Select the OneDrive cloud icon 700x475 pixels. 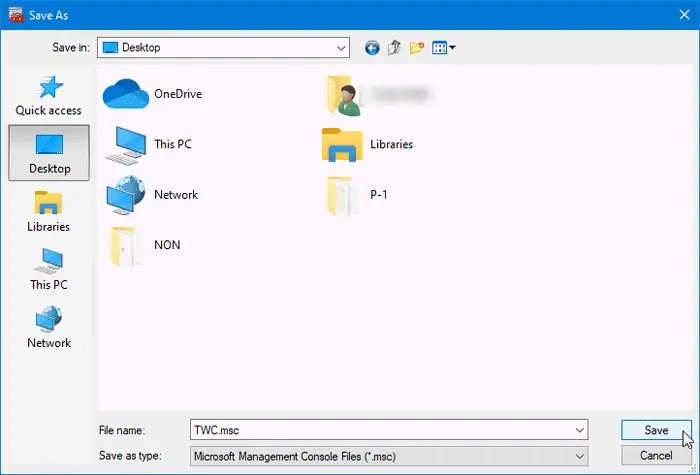[126, 94]
